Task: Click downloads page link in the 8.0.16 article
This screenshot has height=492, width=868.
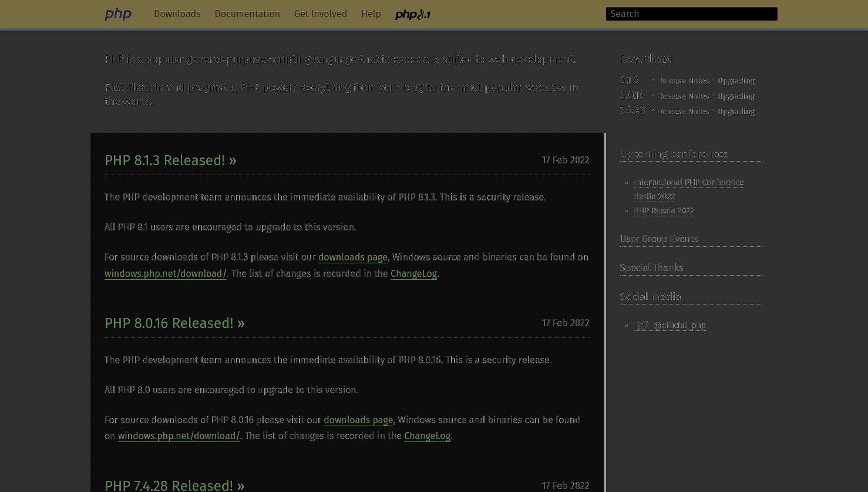Action: pos(358,420)
